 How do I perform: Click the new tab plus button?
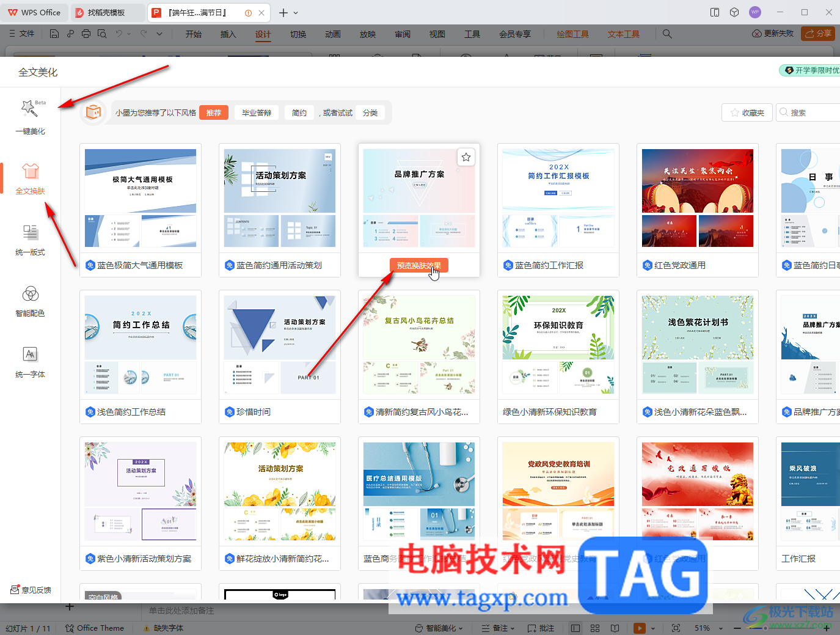point(283,12)
